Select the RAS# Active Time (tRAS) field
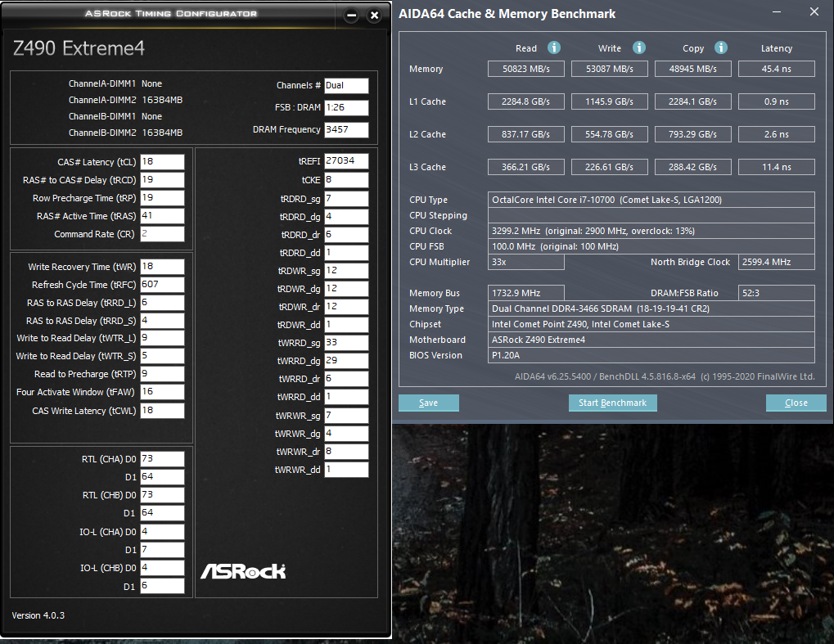 click(x=162, y=216)
